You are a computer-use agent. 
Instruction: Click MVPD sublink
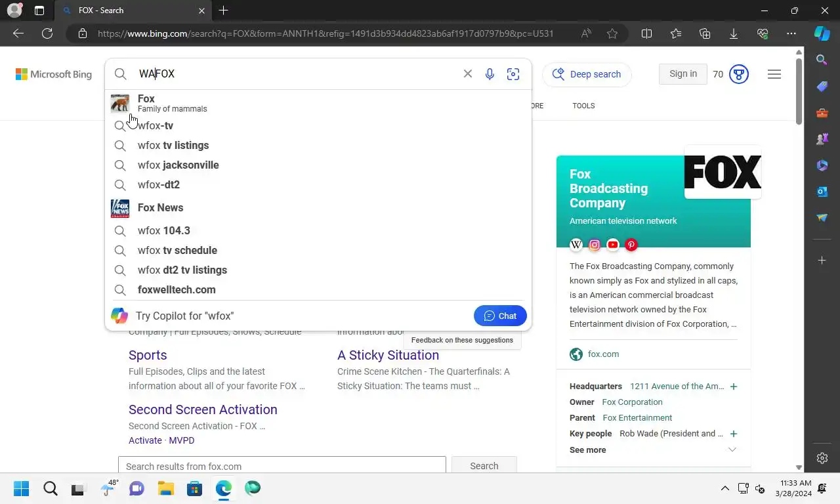(182, 440)
